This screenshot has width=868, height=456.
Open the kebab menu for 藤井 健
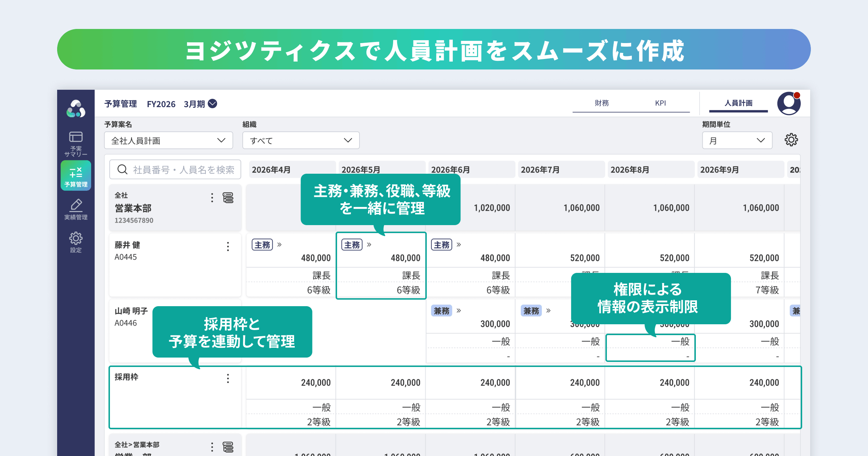tap(228, 246)
